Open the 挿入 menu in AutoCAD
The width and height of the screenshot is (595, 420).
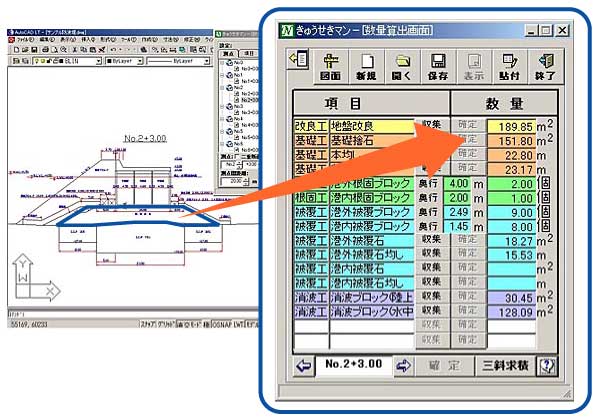pos(88,39)
